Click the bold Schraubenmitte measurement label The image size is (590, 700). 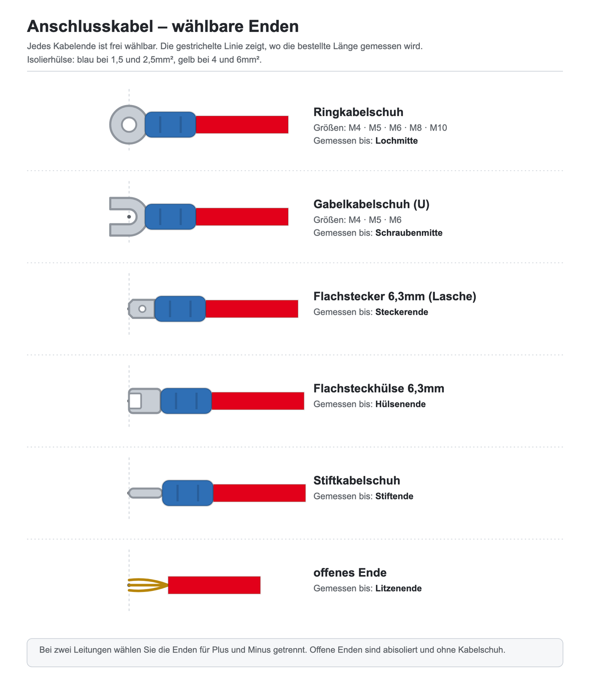point(409,232)
